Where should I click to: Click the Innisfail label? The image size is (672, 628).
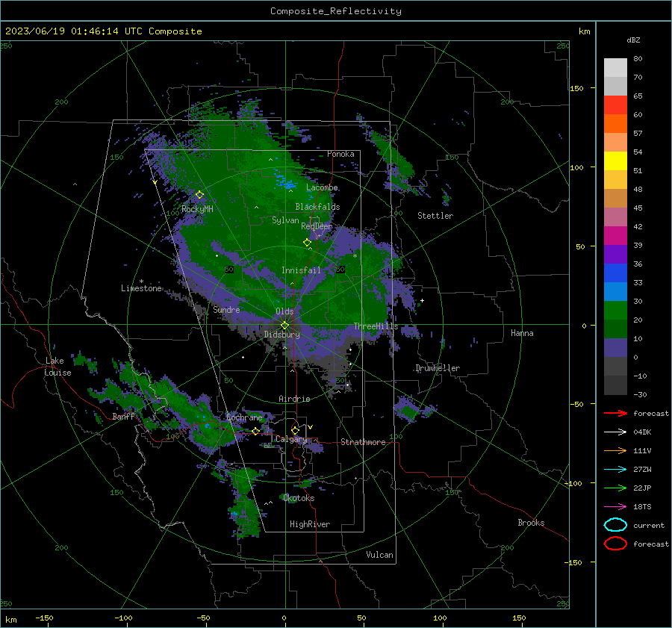tap(301, 270)
